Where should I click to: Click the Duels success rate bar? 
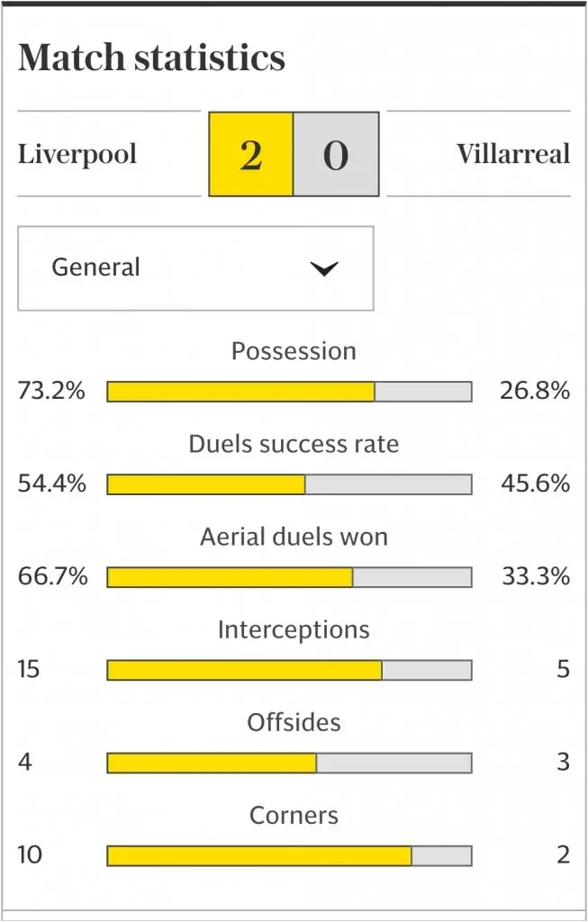pyautogui.click(x=289, y=484)
